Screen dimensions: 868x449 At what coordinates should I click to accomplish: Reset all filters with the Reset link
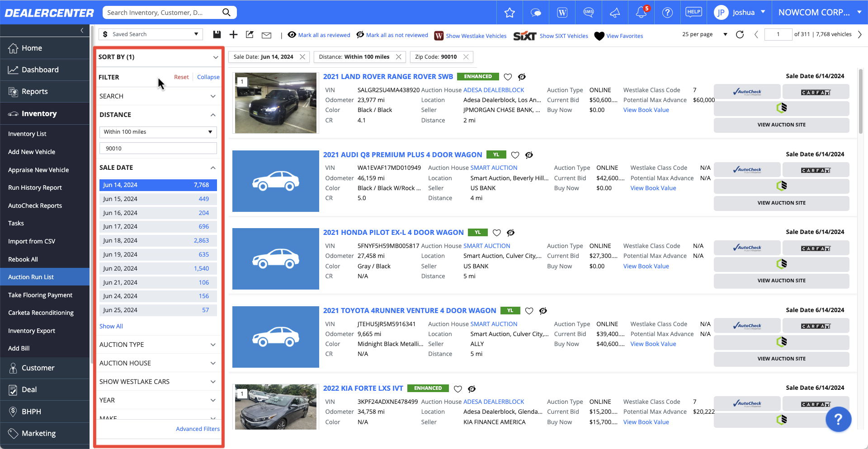pos(181,77)
